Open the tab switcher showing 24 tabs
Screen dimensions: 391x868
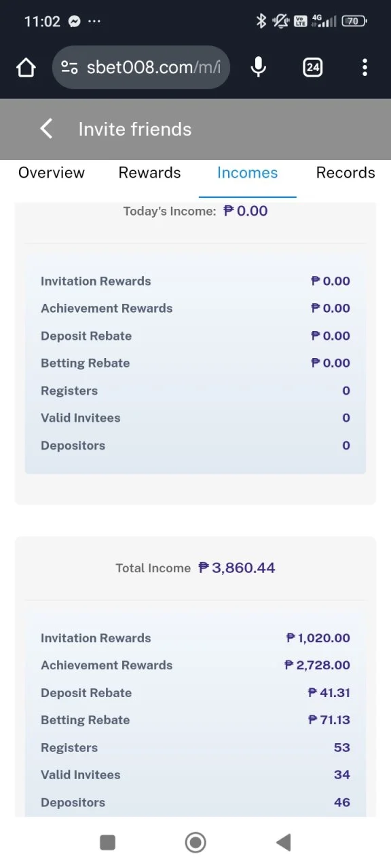pos(313,67)
